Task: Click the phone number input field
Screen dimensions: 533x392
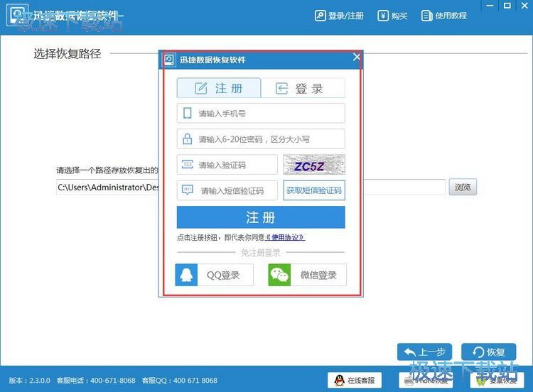Action: [x=261, y=114]
